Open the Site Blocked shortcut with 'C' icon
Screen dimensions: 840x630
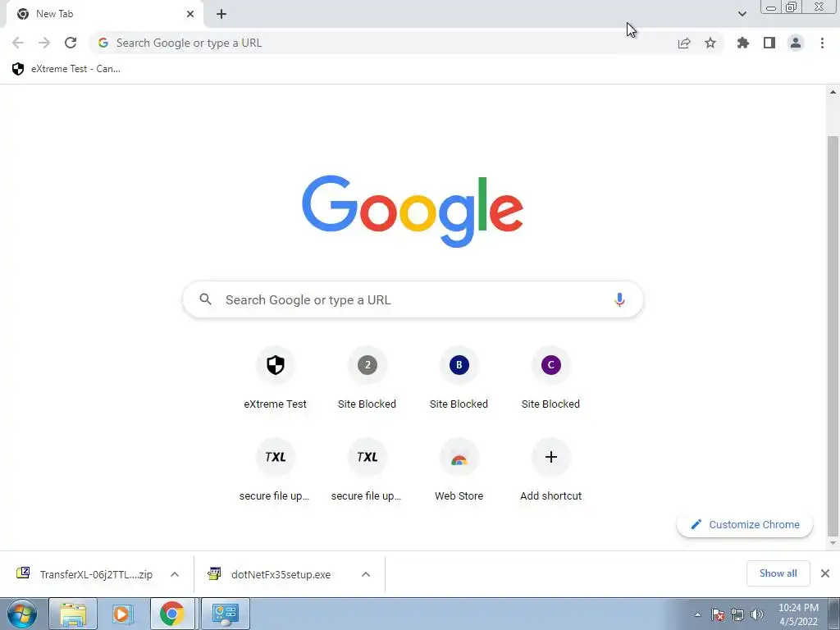[x=550, y=378]
